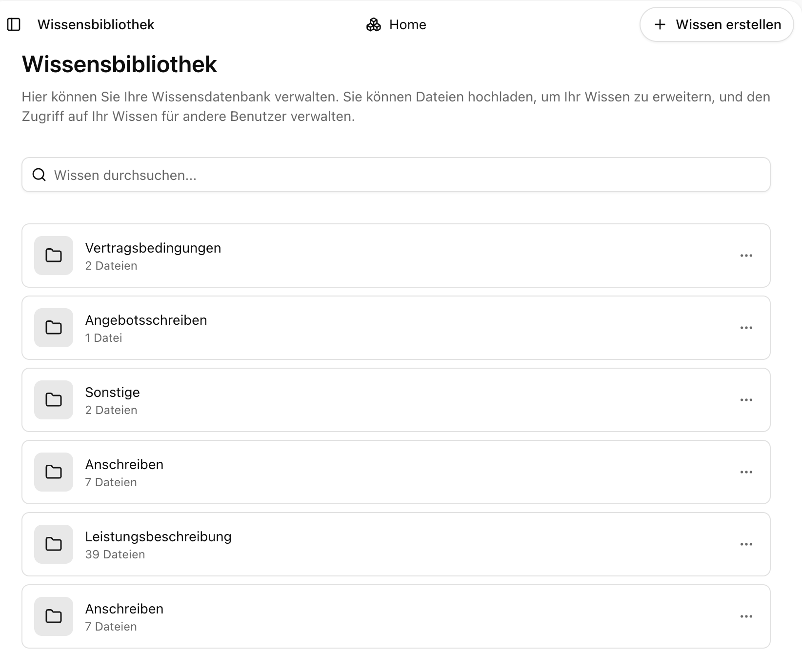Screen dimensions: 802x672
Task: Click Wissensbibliothek in the header bar
Action: pyautogui.click(x=96, y=24)
